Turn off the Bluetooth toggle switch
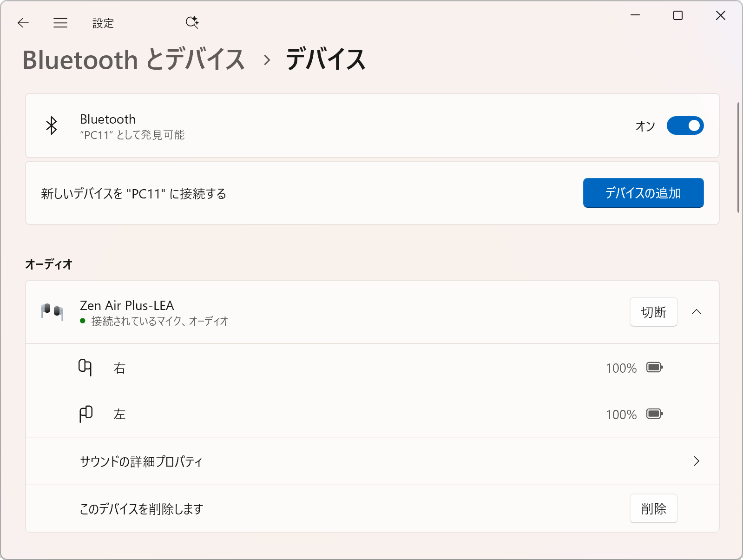Screen dimensions: 743x560 click(x=685, y=125)
